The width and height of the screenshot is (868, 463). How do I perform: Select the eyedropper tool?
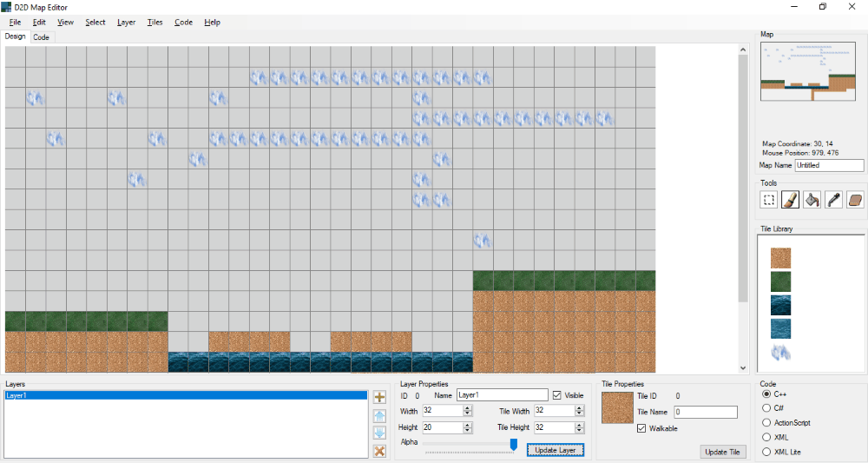(x=833, y=200)
